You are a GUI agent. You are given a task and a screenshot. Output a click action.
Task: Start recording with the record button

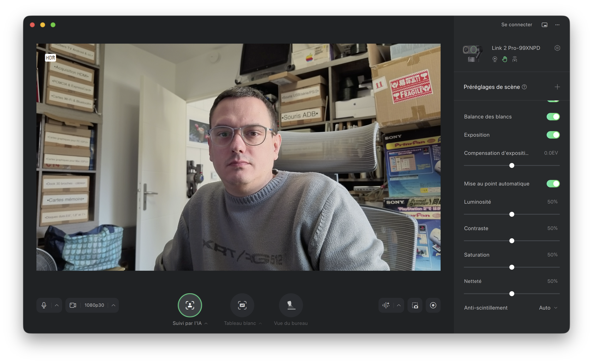click(x=433, y=305)
